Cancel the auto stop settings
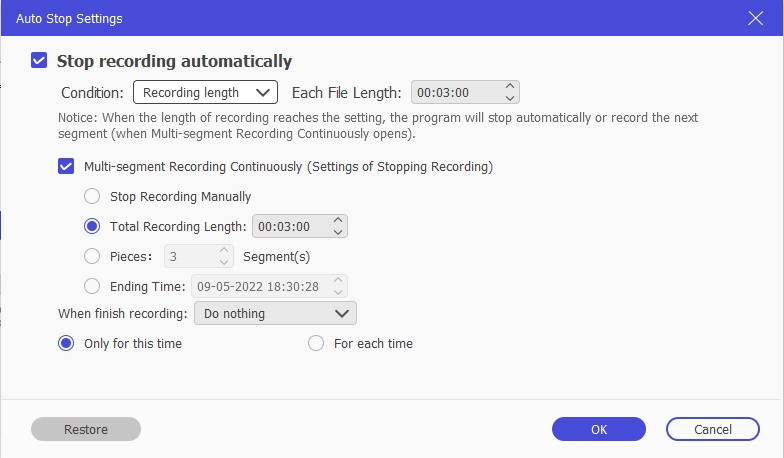 [713, 429]
